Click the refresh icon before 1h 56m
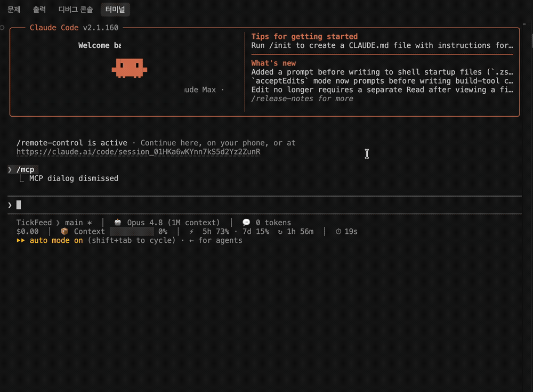This screenshot has width=533, height=392. (x=280, y=232)
